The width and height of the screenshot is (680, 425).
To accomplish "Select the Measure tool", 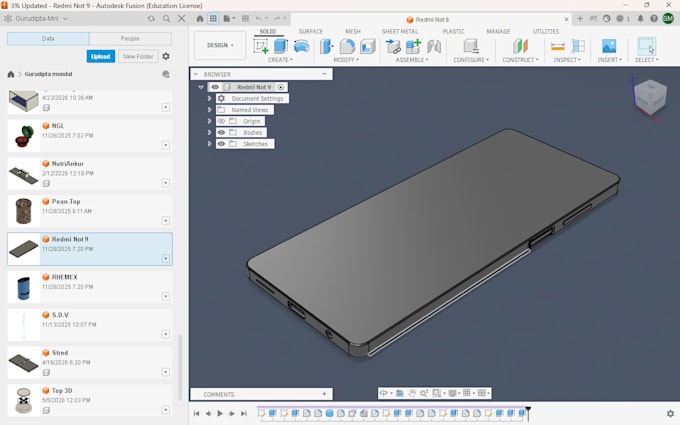I will pos(558,46).
